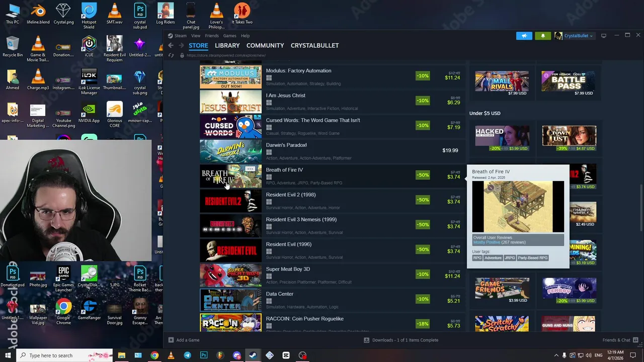
Task: Open the It Takes Two desktop shortcut
Action: 242,14
